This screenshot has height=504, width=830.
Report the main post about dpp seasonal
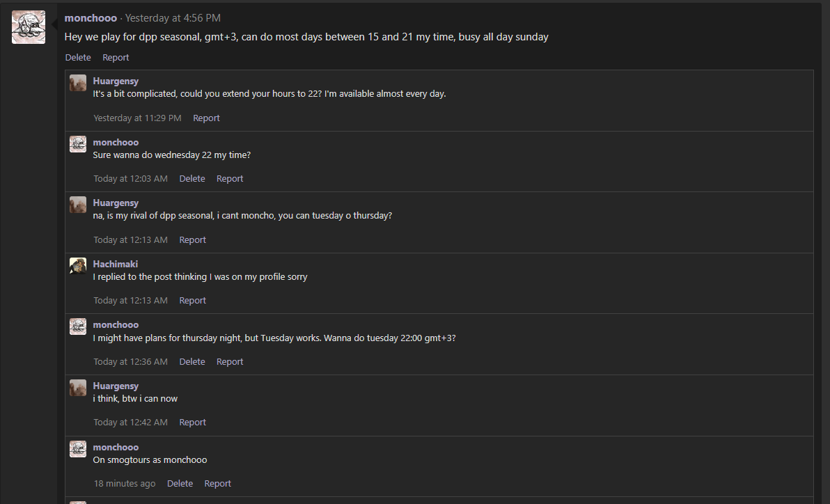click(116, 58)
